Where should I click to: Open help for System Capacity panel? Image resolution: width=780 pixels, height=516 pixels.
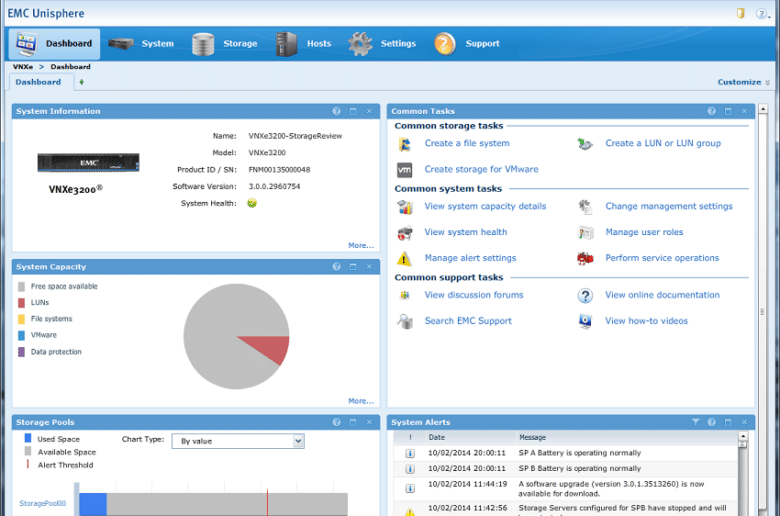[x=337, y=267]
